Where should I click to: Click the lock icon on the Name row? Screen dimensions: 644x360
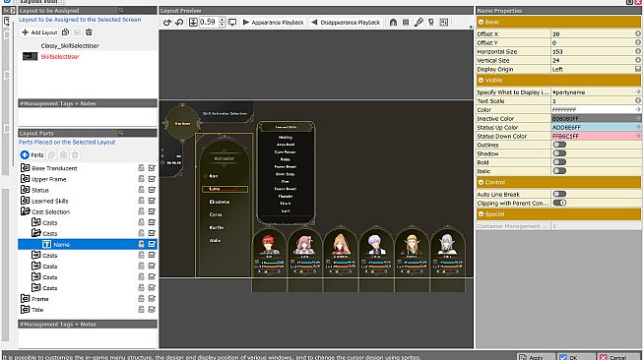pos(141,244)
